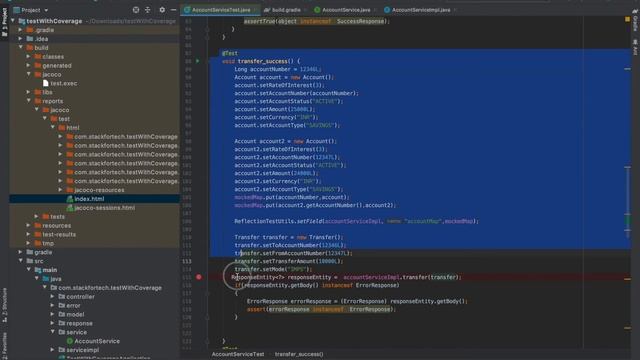This screenshot has height=360, width=640.
Task: Click the collapse all icon in Project panel
Action: (x=148, y=10)
